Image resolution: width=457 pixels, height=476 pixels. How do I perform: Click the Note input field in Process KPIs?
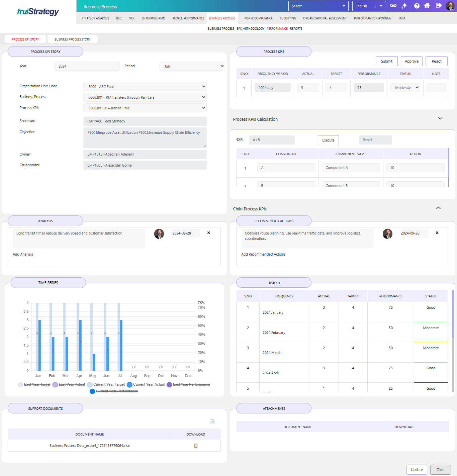436,88
